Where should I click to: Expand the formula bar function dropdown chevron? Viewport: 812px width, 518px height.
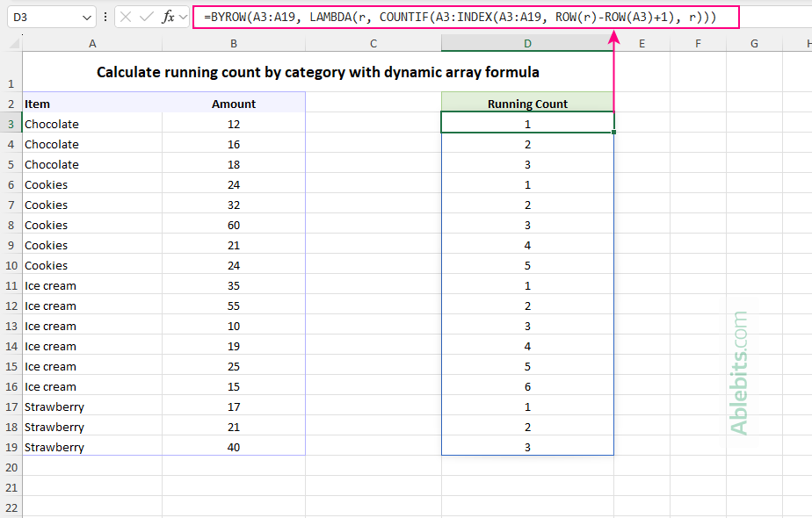pyautogui.click(x=183, y=17)
